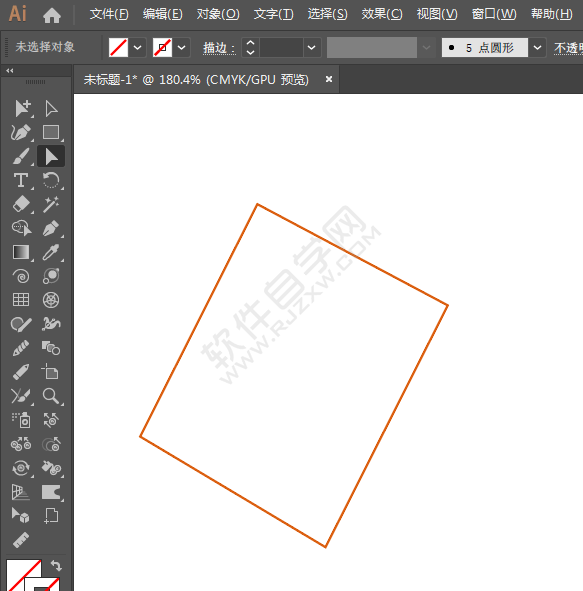Select the Gradient tool

click(x=21, y=252)
